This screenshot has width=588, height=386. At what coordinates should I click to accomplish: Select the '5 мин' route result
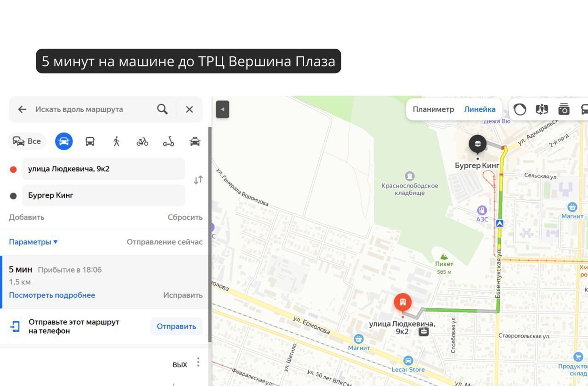[x=105, y=282]
